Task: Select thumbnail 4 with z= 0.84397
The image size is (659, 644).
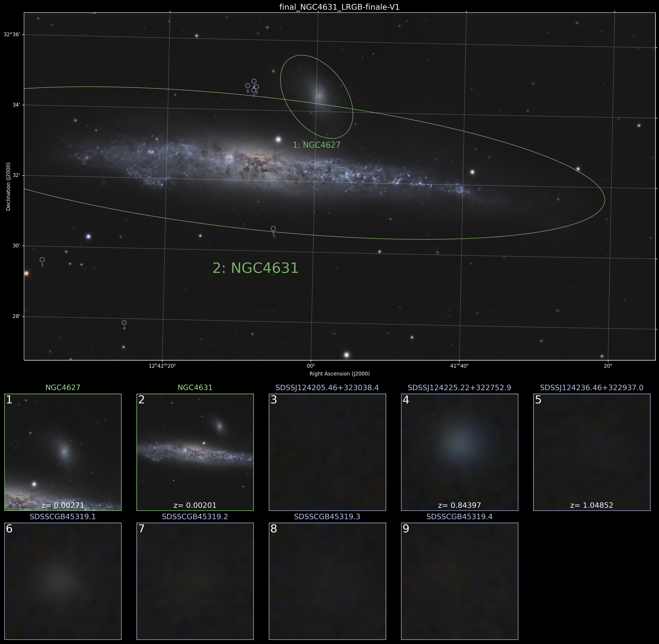Action: (x=460, y=452)
